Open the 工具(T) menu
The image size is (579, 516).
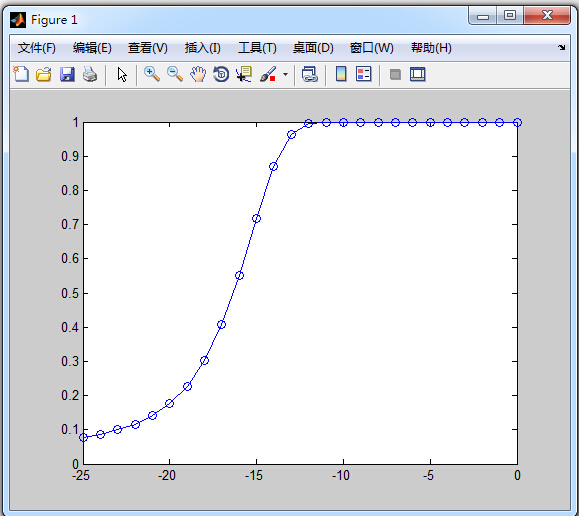point(257,48)
